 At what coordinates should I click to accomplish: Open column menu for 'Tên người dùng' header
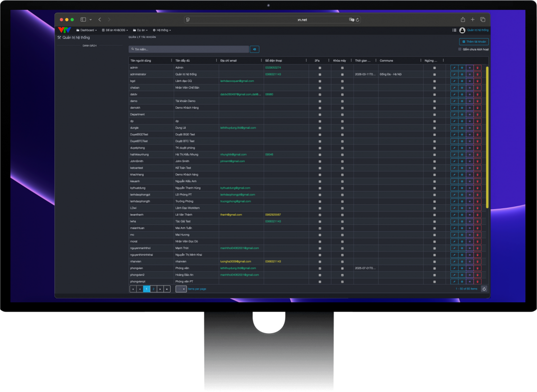click(x=171, y=60)
